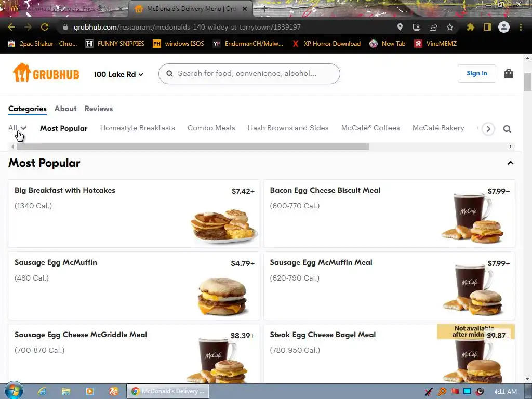Click the install app icon in address bar
Image resolution: width=532 pixels, height=399 pixels.
point(417,27)
